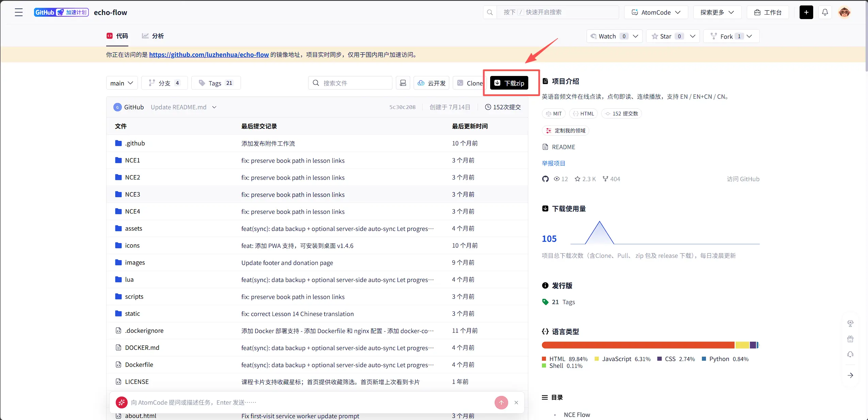Image resolution: width=868 pixels, height=420 pixels.
Task: Open the AtomCode dropdown
Action: (656, 12)
